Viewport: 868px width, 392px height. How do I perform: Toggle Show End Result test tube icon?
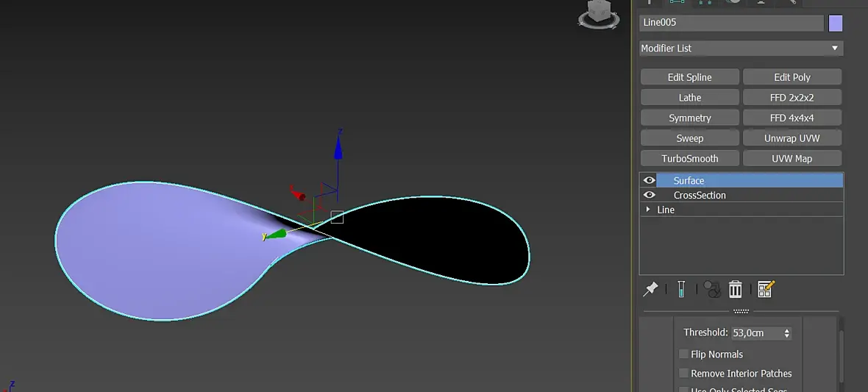click(681, 289)
